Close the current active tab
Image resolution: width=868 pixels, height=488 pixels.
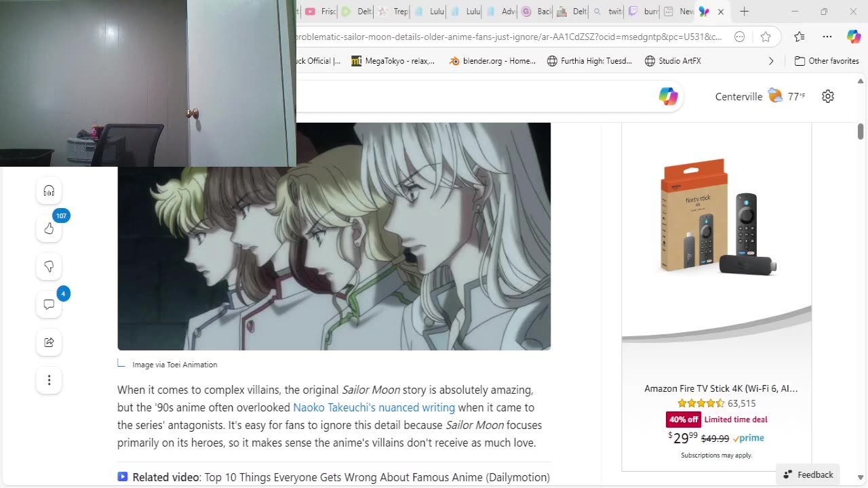coord(721,12)
